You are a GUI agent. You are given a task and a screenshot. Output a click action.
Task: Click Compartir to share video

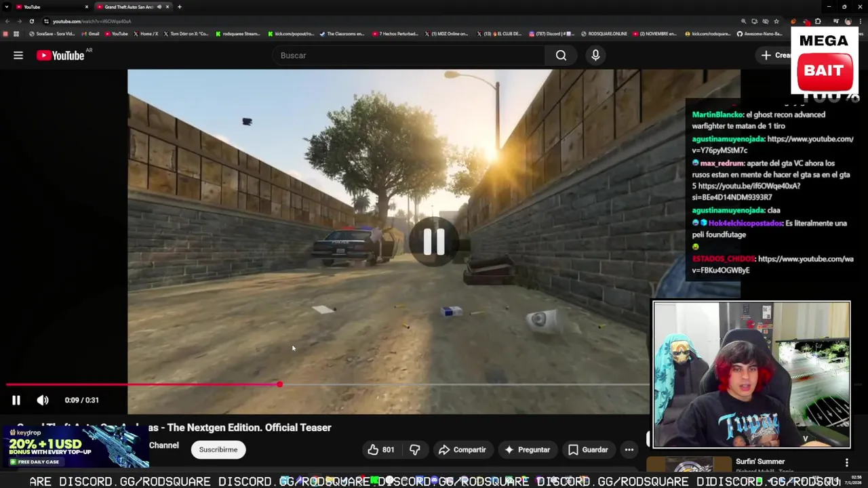(x=462, y=449)
